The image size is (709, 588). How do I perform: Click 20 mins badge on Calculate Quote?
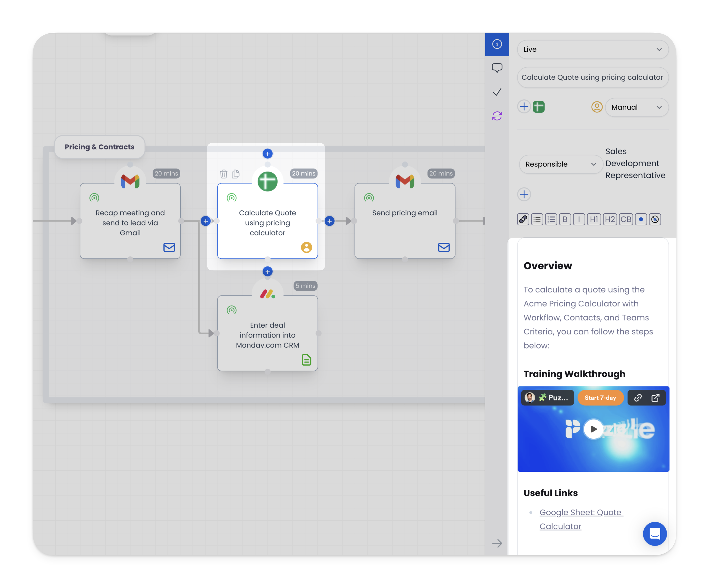pos(303,174)
